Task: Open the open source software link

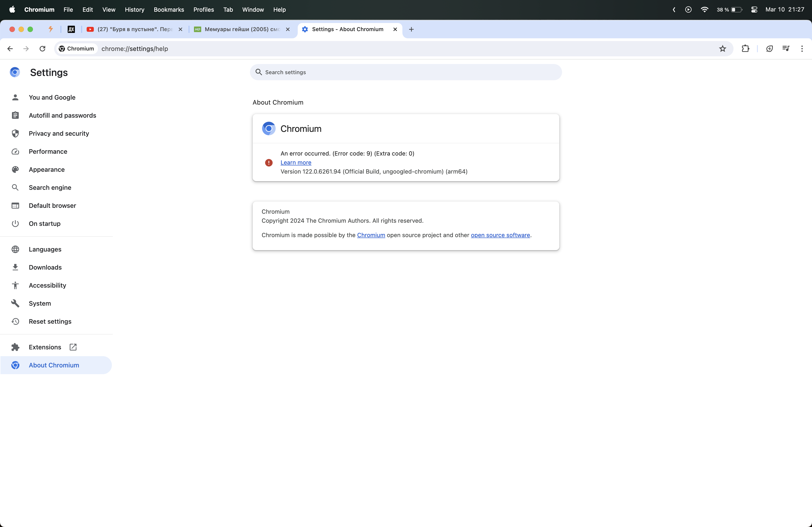Action: (x=500, y=235)
